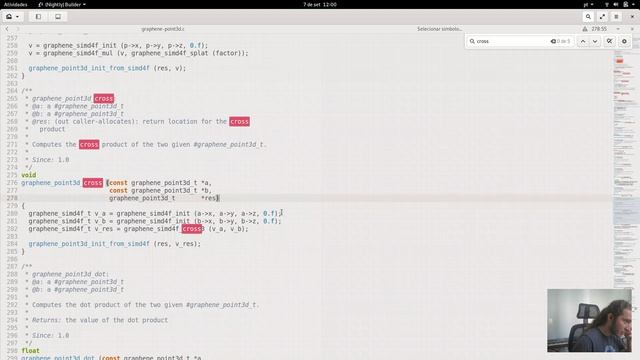The image size is (640, 360).
Task: Navigate forward in editor history
Action: click(17, 29)
